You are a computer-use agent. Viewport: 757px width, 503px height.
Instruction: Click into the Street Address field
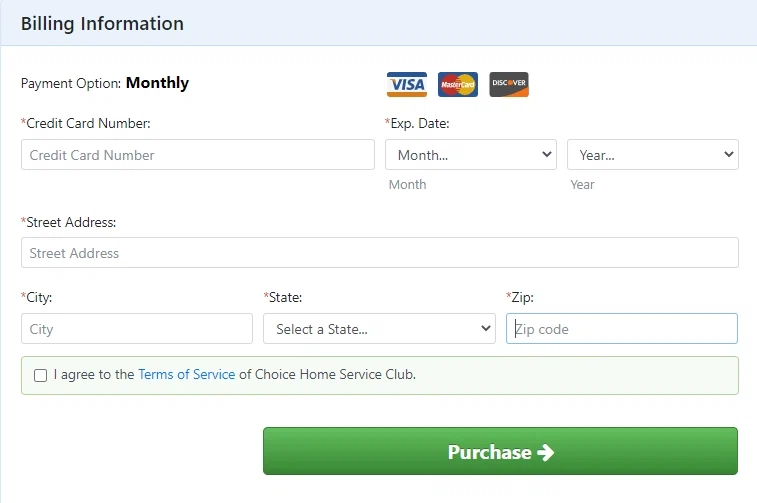[x=379, y=253]
